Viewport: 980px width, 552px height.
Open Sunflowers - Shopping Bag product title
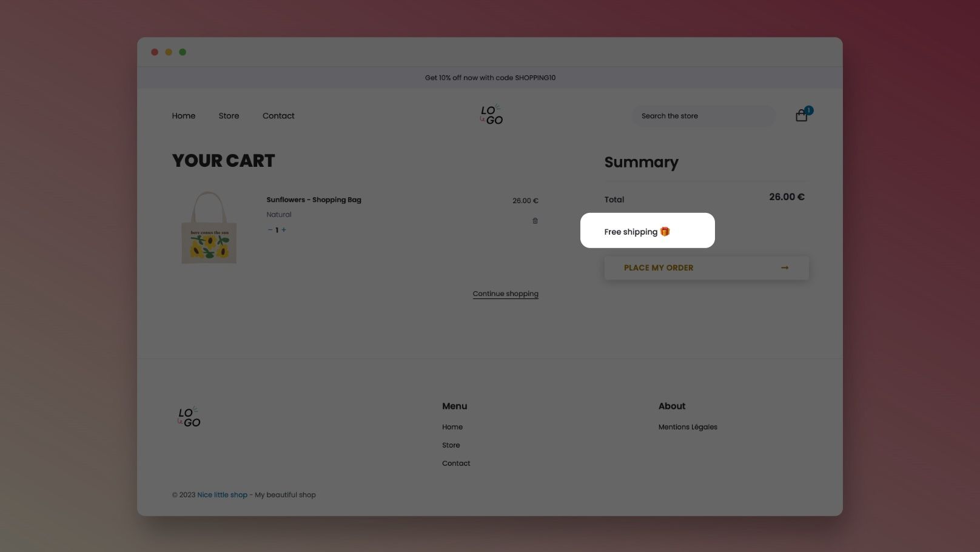(x=314, y=200)
